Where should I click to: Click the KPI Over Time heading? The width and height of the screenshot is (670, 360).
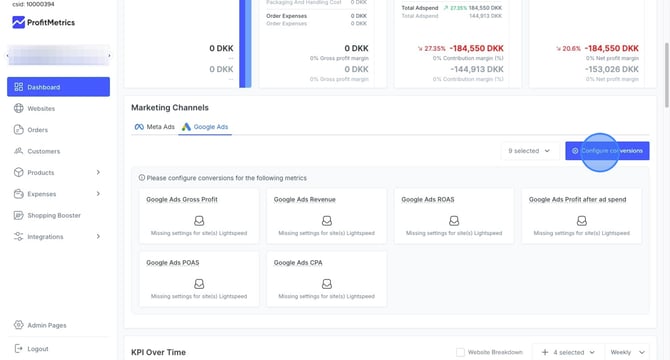pos(158,352)
